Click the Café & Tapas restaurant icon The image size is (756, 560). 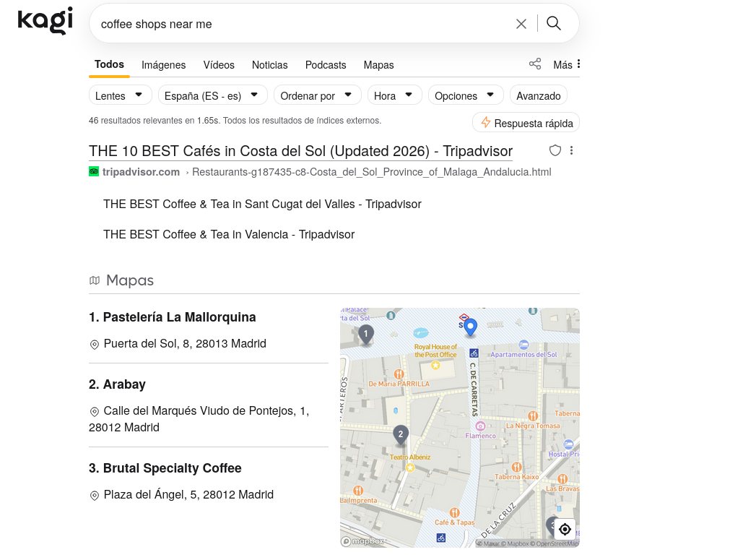point(454,513)
